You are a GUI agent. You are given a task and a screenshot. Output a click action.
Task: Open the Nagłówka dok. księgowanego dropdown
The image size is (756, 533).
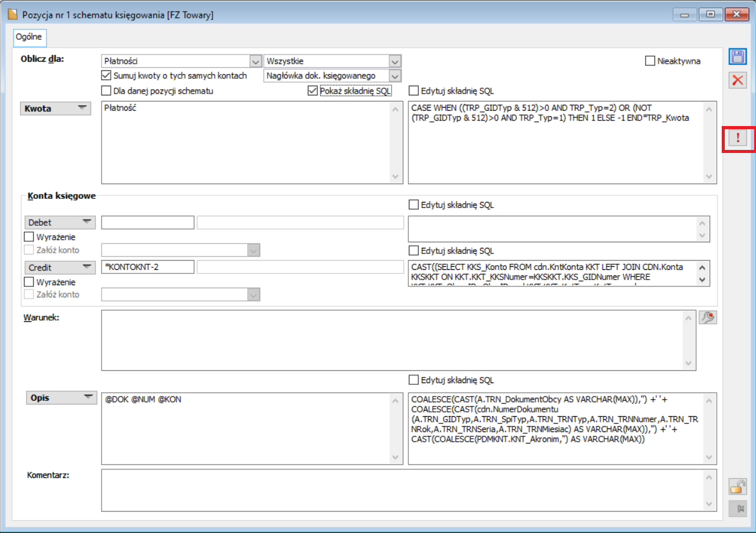[x=395, y=76]
